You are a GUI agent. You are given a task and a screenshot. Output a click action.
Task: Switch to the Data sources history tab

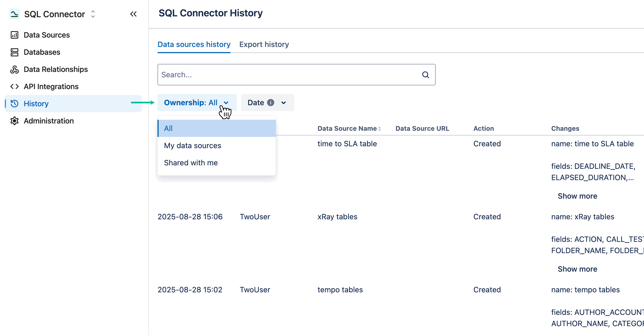tap(194, 44)
